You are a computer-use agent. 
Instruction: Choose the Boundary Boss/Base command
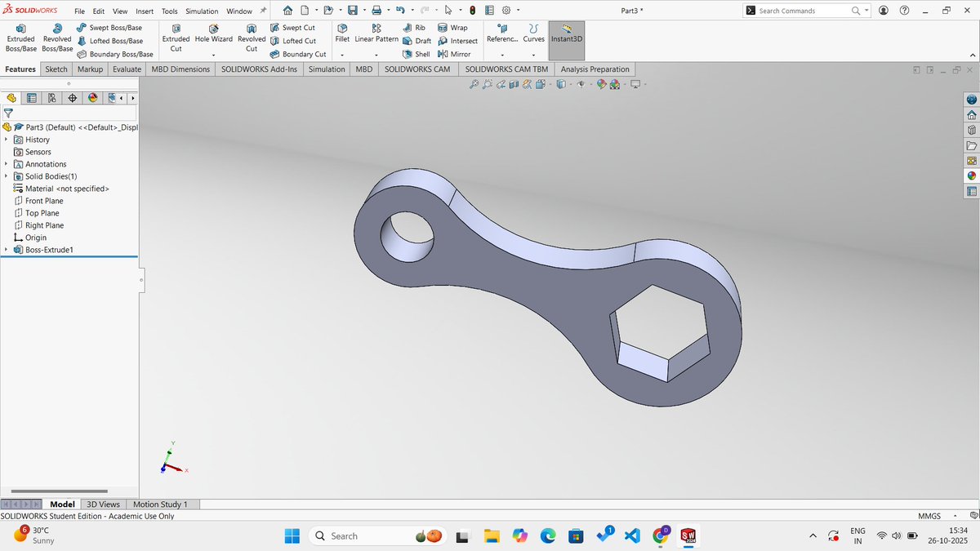pos(114,54)
